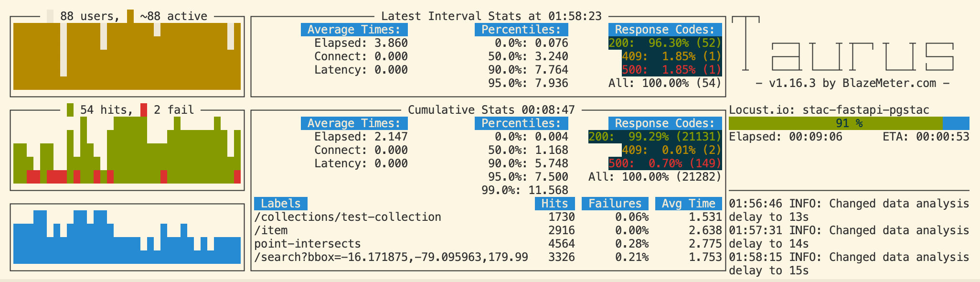This screenshot has width=980, height=282.
Task: Select the Labels column header
Action: pos(280,204)
